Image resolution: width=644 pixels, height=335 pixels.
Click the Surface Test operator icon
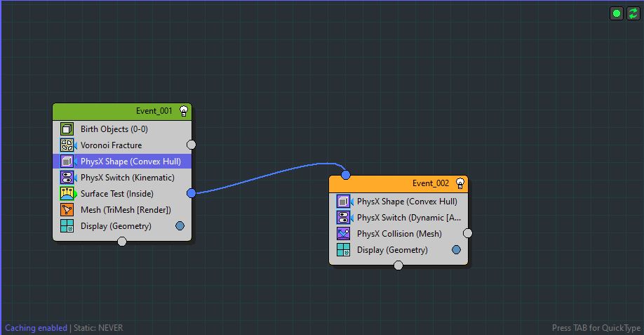[67, 194]
